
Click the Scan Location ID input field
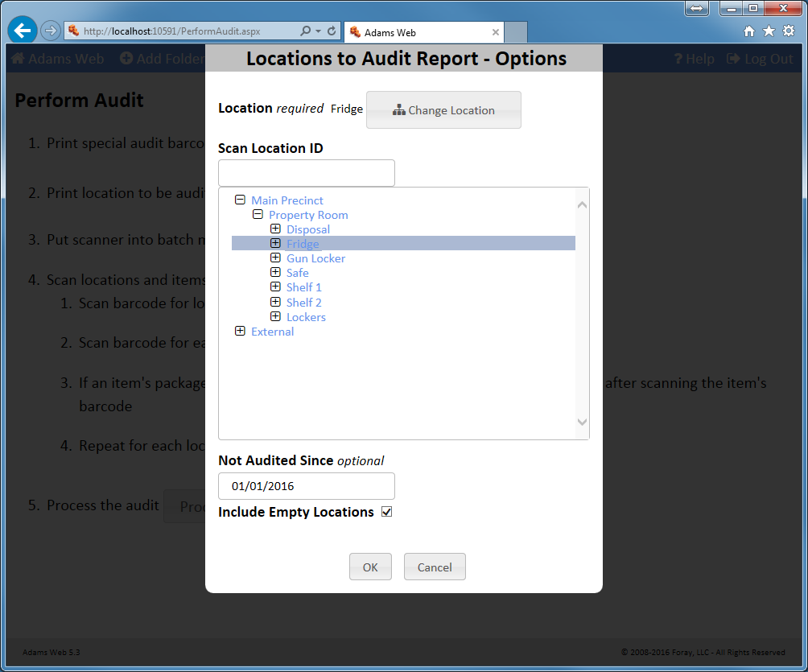coord(306,173)
